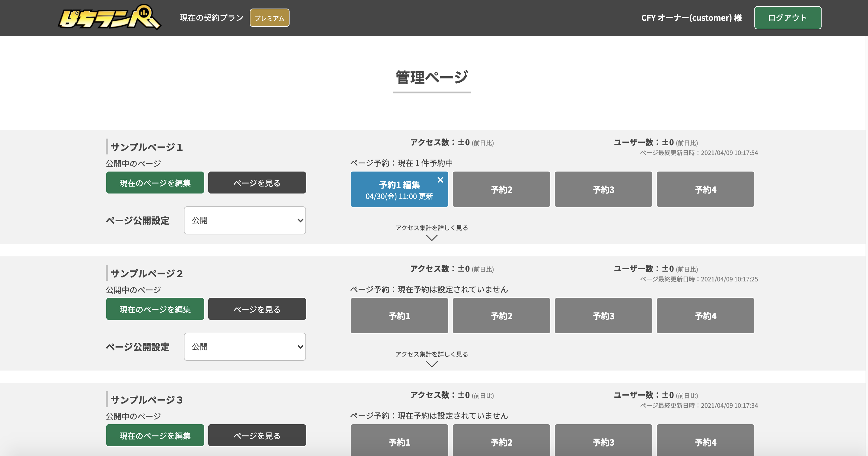The width and height of the screenshot is (868, 456).
Task: Click the X to cancel 予約1 reservation
Action: coord(440,180)
